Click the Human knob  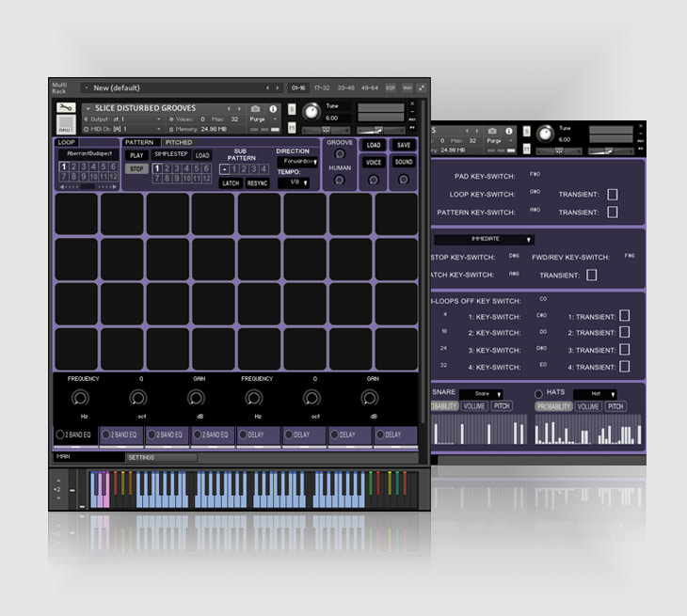click(340, 180)
